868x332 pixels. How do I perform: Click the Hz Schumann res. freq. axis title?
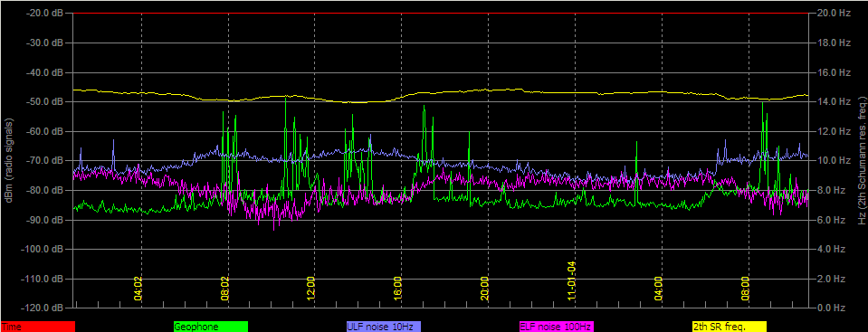862,160
